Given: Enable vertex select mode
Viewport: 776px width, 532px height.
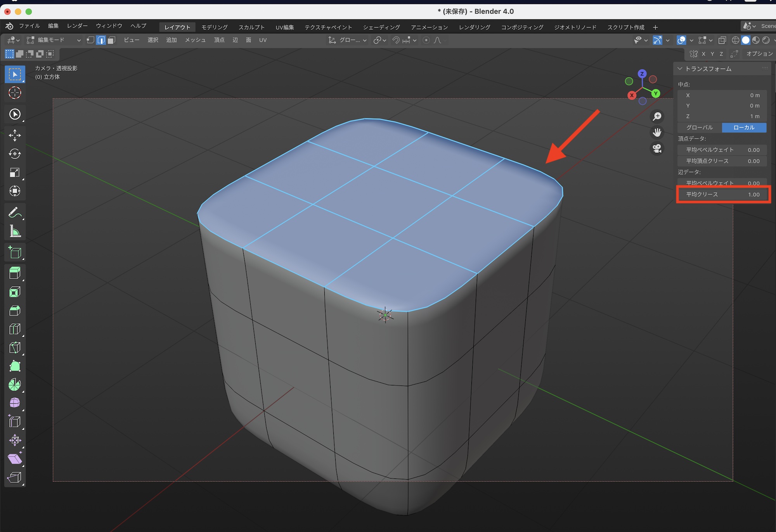Looking at the screenshot, I should point(90,40).
